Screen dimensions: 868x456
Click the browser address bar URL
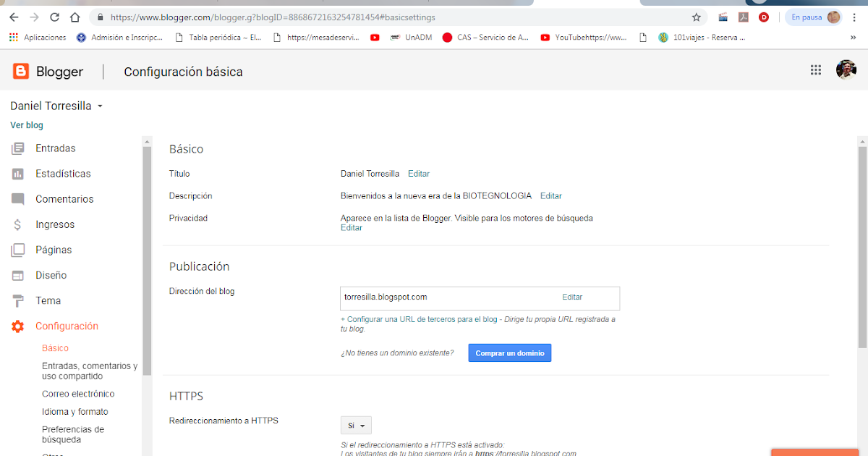tap(273, 17)
